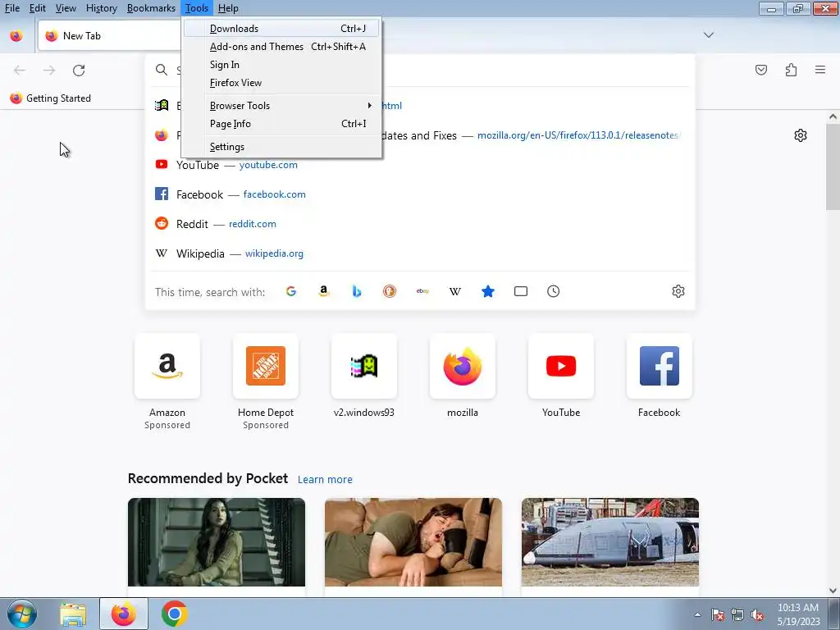Open the Bookmarks menu

point(151,8)
